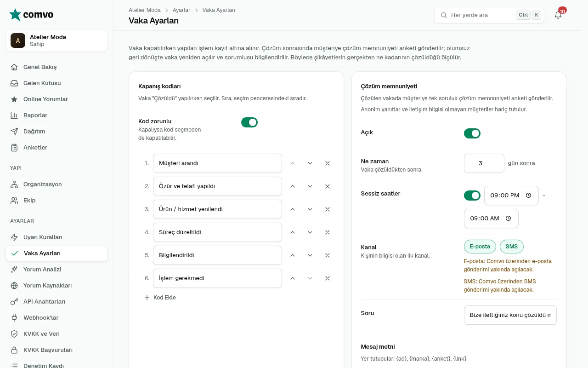Click the Ayarlar breadcrumb link

[x=181, y=10]
